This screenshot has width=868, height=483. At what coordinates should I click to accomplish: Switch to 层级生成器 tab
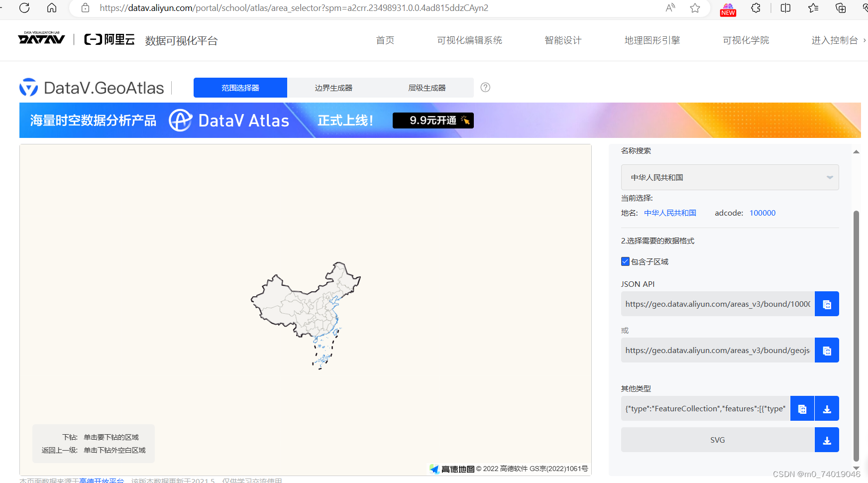point(427,88)
